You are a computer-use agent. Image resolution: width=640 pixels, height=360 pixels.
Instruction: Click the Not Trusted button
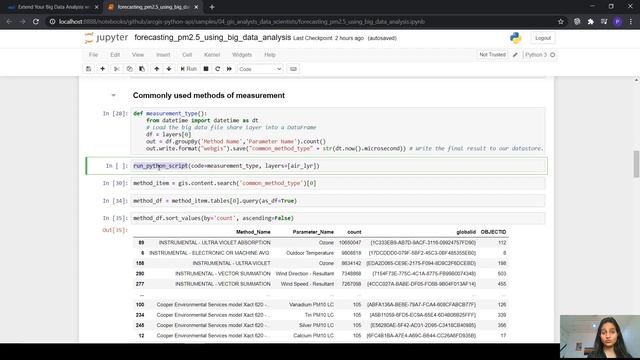492,55
